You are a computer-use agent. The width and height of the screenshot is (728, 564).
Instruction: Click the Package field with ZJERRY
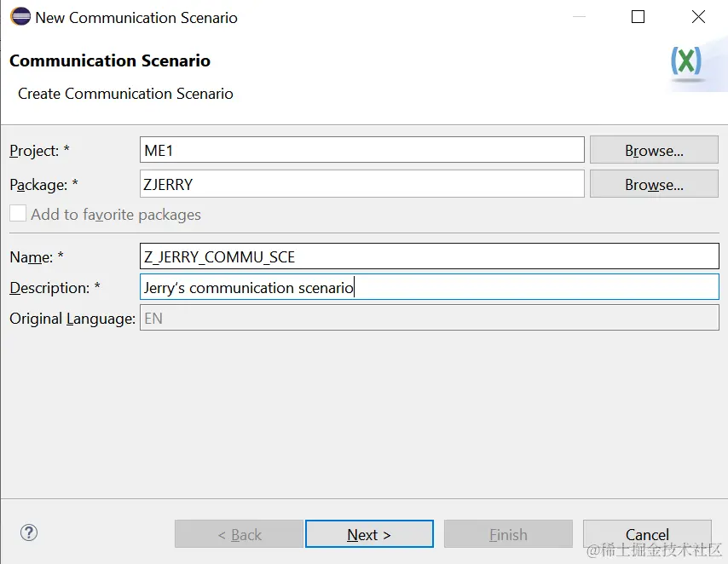click(x=362, y=185)
